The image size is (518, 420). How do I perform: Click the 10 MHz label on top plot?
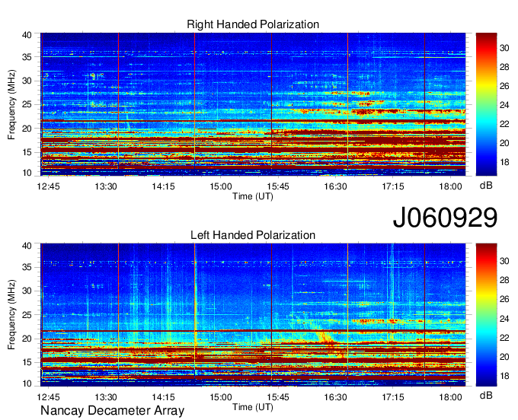[x=27, y=173]
